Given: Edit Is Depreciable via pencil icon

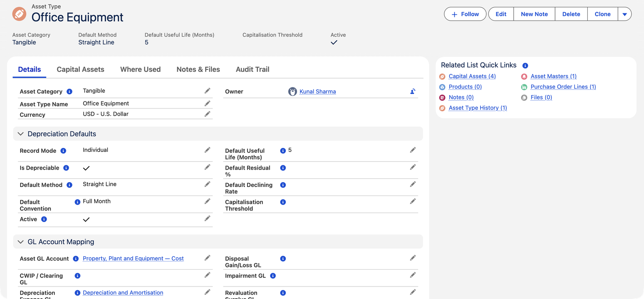Looking at the screenshot, I should click(207, 167).
